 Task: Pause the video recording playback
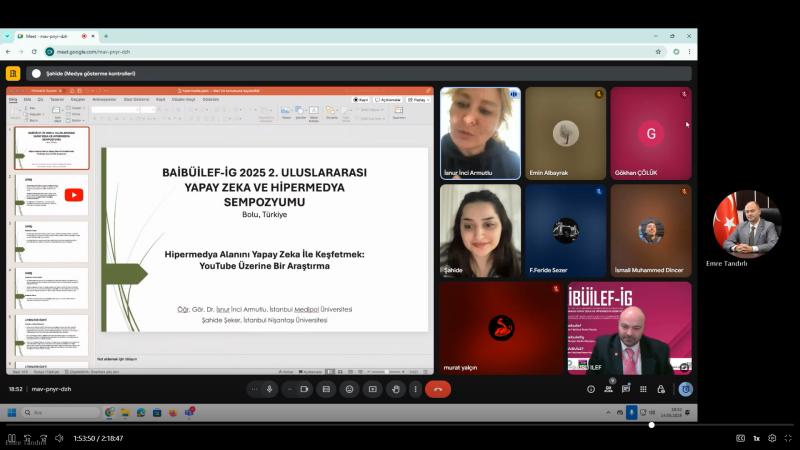tap(11, 438)
